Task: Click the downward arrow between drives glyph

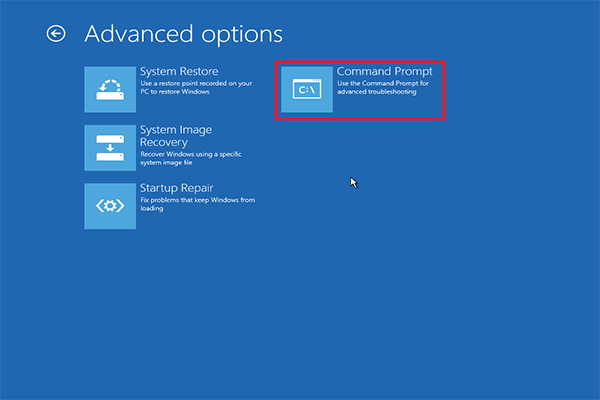Action: (x=110, y=148)
